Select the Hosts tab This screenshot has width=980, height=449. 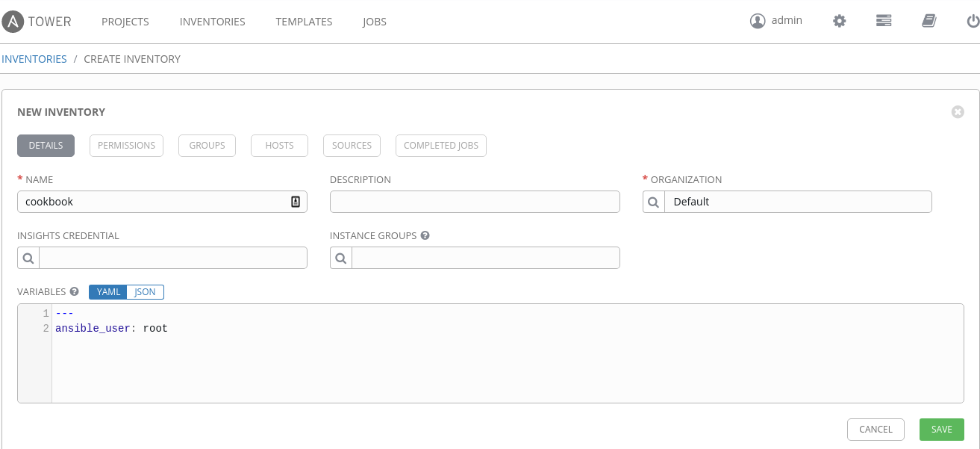tap(280, 146)
